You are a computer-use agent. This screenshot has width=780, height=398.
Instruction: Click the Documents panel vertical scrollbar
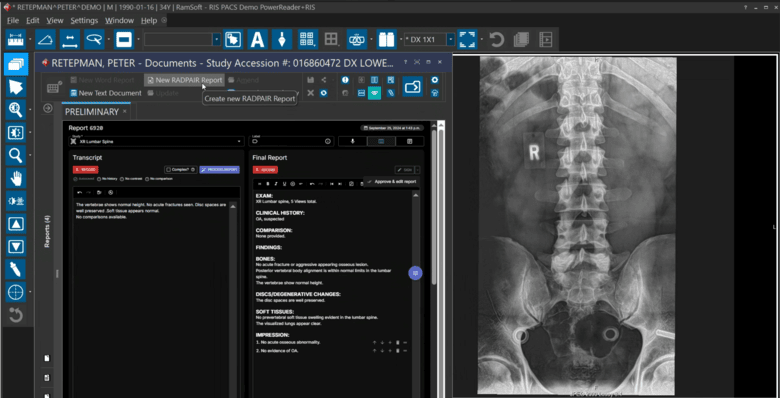[441, 259]
